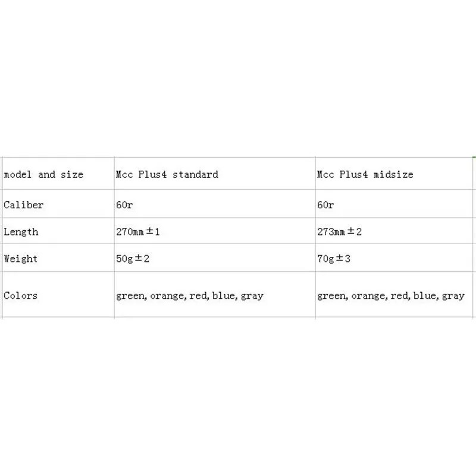Click the word "blue" in the midsize column
This screenshot has width=476, height=476.
point(424,295)
